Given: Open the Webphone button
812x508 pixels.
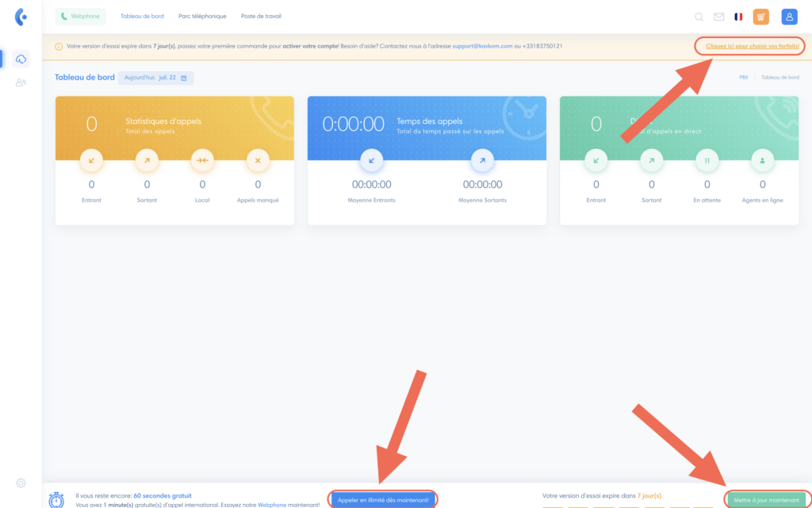Looking at the screenshot, I should click(x=80, y=17).
